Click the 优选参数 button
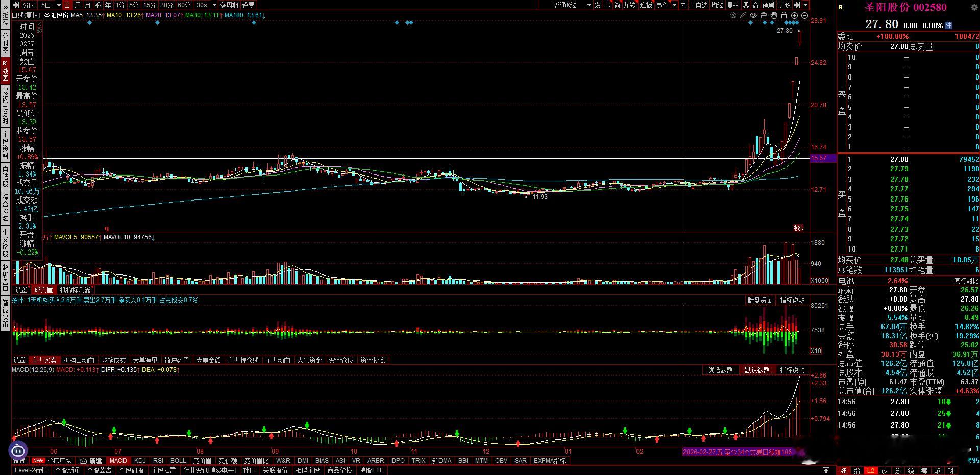Screen dimensions: 980x475 pyautogui.click(x=720, y=370)
